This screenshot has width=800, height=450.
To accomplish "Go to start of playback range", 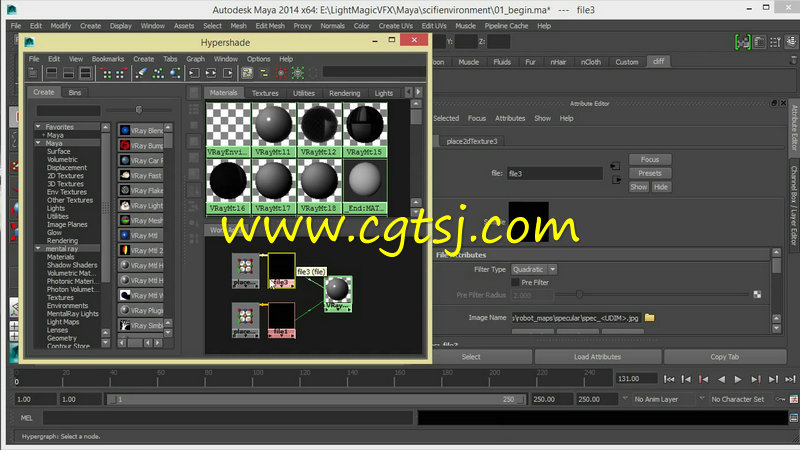I will pyautogui.click(x=669, y=379).
